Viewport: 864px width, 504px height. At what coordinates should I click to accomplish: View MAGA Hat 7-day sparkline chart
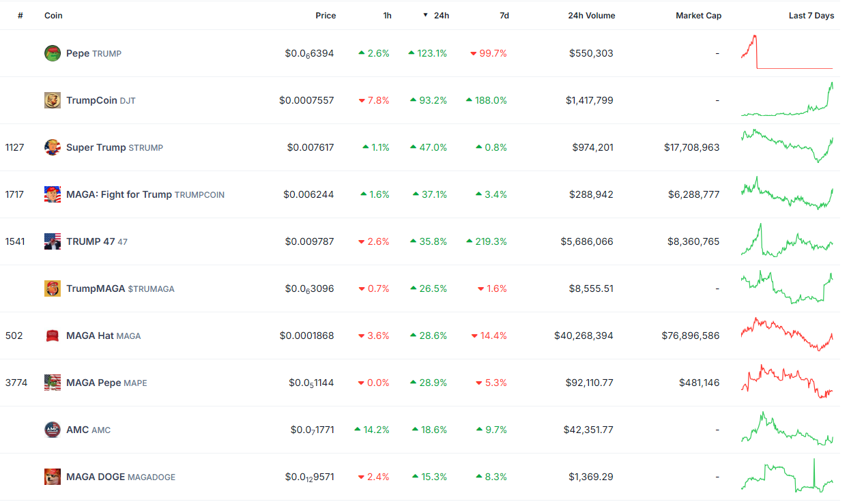[787, 334]
